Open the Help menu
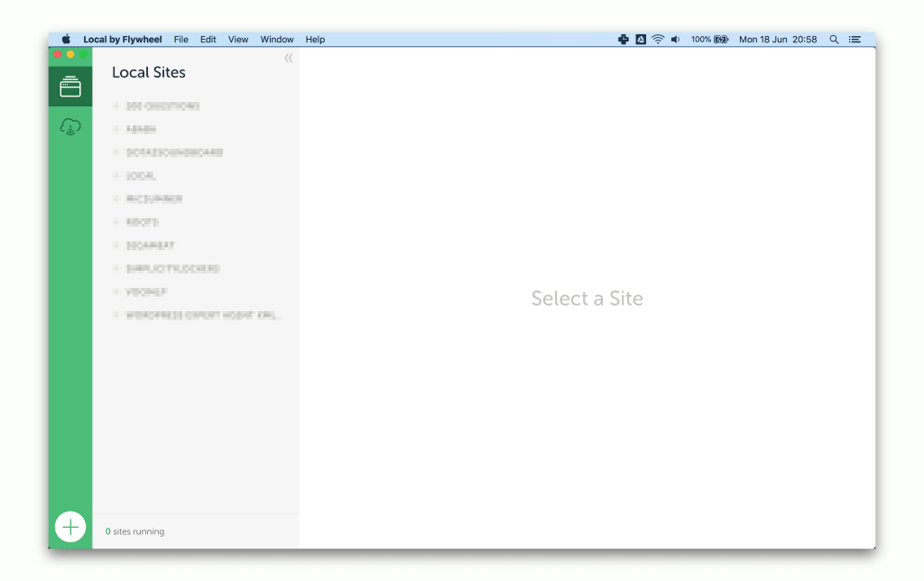The image size is (924, 581). point(315,40)
